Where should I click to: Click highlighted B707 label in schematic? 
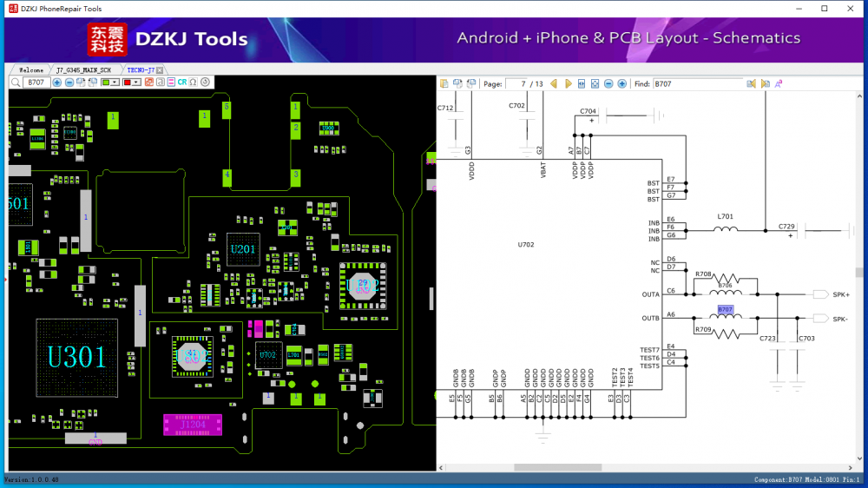(x=725, y=310)
